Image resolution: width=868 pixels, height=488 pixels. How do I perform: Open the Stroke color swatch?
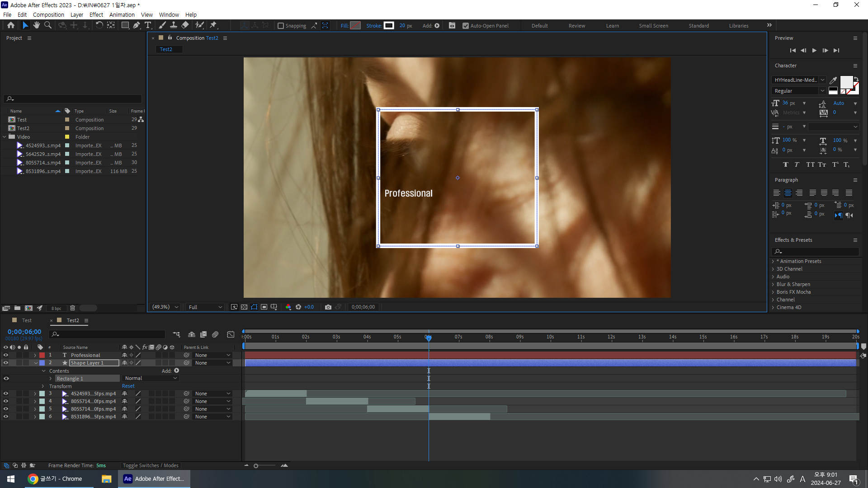coord(389,26)
